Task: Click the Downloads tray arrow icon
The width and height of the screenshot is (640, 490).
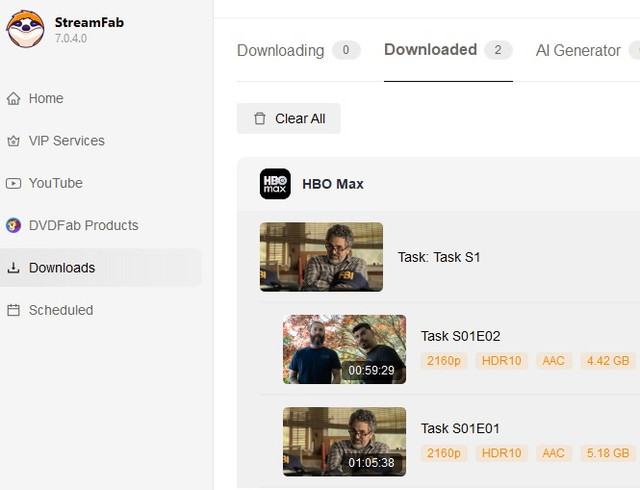Action: [13, 268]
